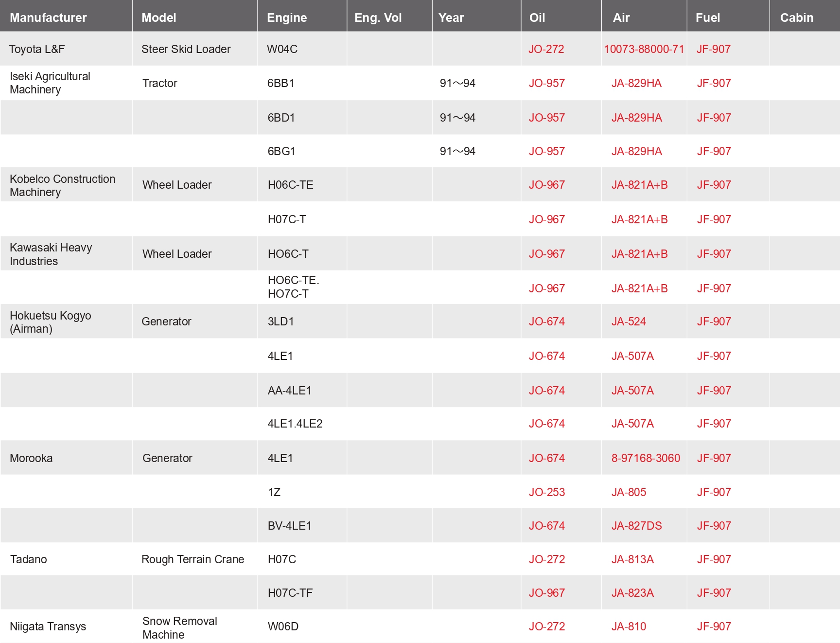Click the Cabin column header
Screen dimensions: 840x643
[x=796, y=18]
